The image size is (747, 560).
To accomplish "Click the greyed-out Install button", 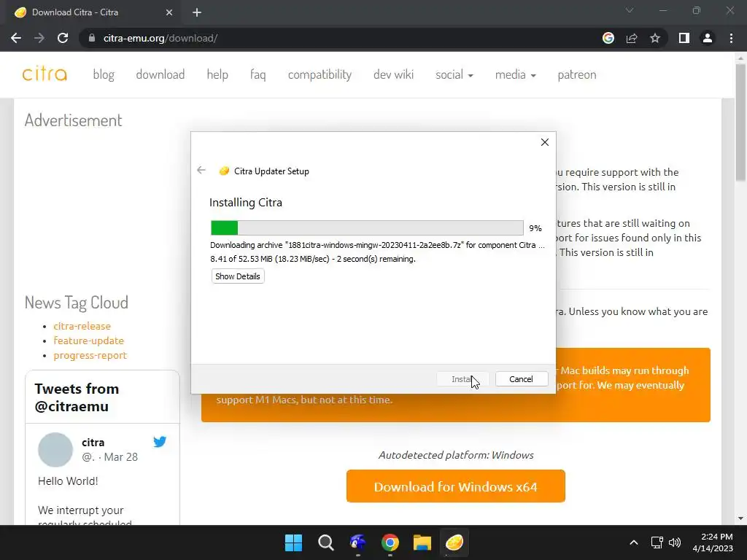I will point(462,379).
